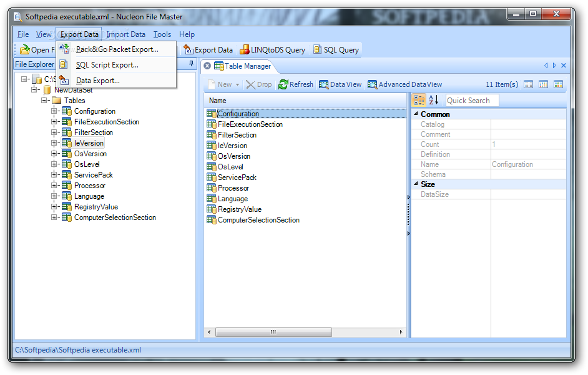
Task: Choose Pack&Go Packet Export menu entry
Action: (117, 49)
